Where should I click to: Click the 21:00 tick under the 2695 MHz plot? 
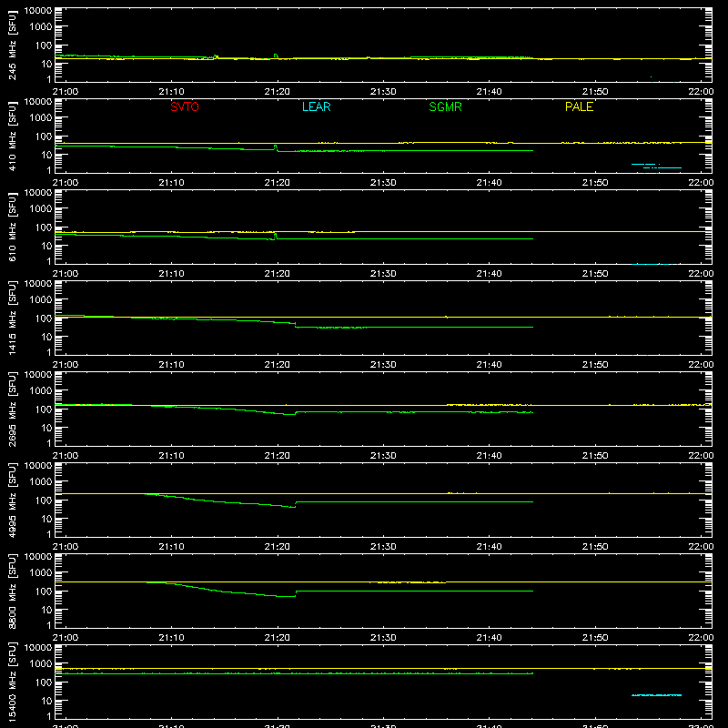point(66,456)
